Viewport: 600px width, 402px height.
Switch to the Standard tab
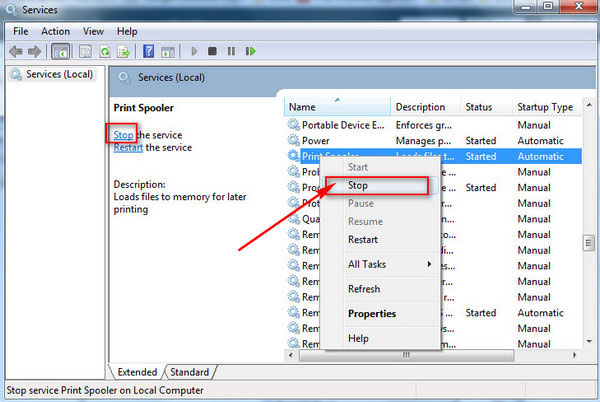point(189,372)
